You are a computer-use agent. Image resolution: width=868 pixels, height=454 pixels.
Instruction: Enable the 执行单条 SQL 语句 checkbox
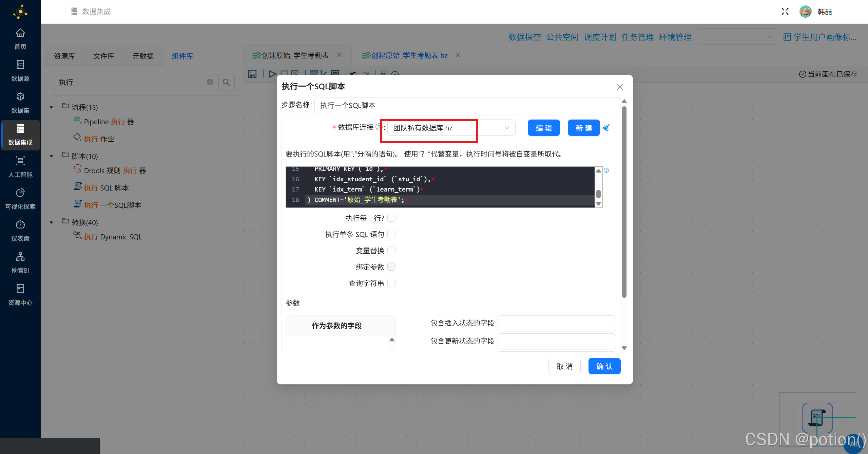[x=391, y=234]
